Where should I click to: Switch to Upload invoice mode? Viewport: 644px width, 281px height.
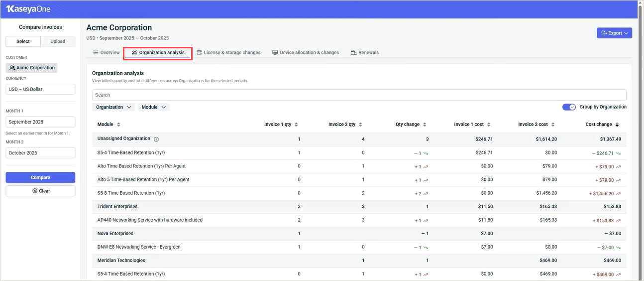pyautogui.click(x=58, y=41)
